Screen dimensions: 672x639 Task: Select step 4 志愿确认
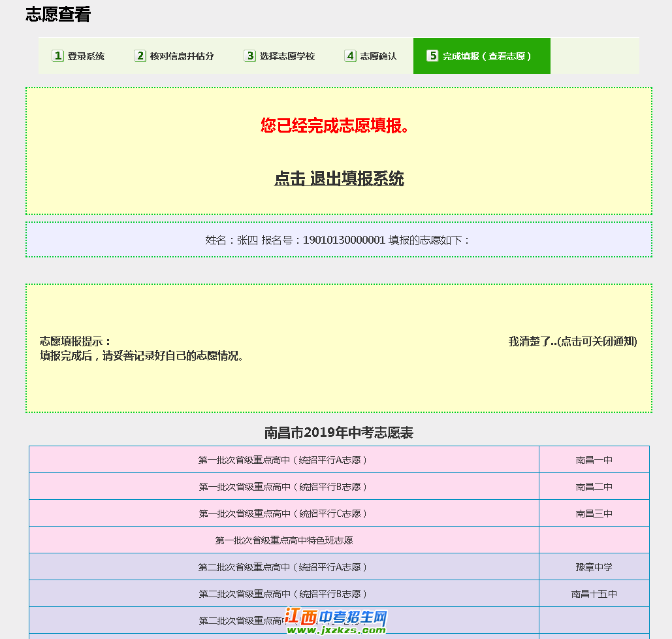(371, 56)
